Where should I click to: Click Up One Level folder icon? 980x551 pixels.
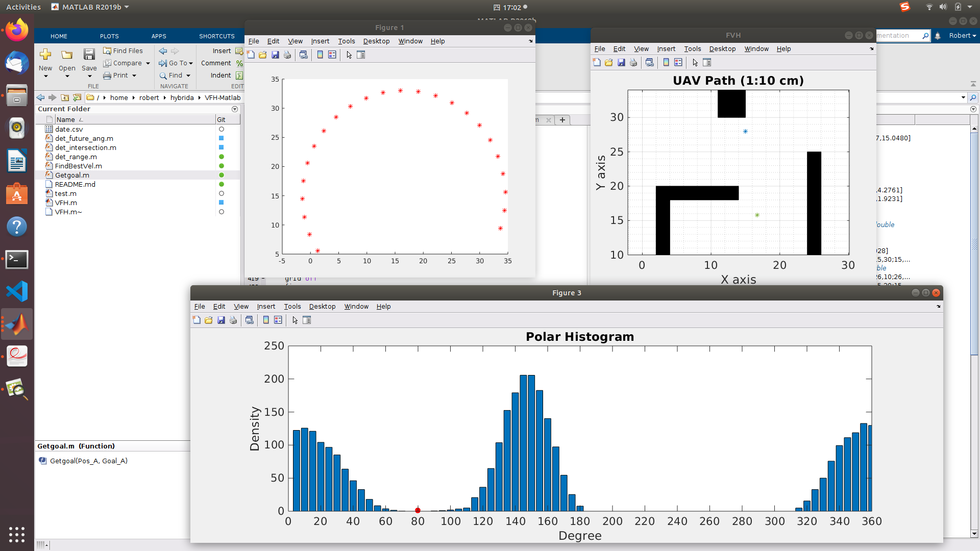click(65, 97)
